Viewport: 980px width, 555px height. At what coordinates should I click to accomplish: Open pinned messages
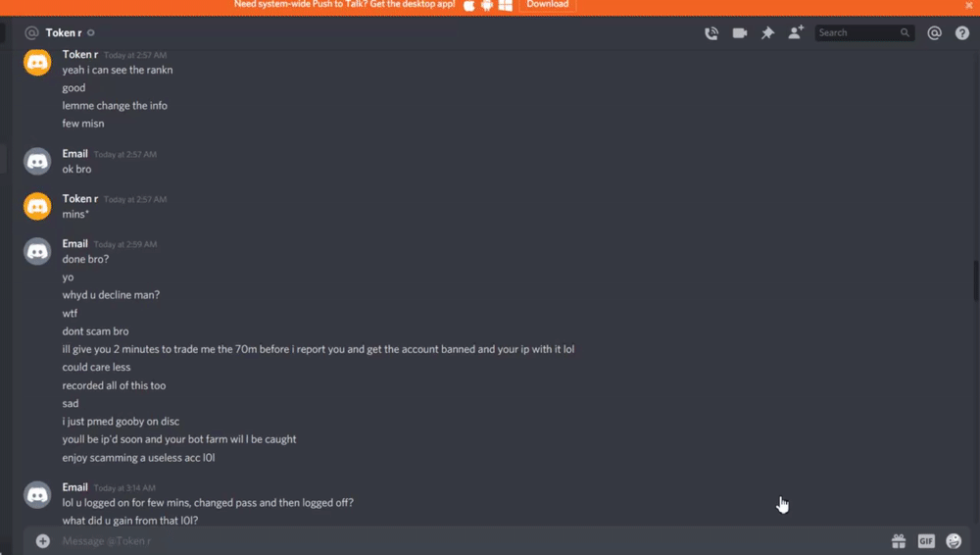click(x=767, y=33)
